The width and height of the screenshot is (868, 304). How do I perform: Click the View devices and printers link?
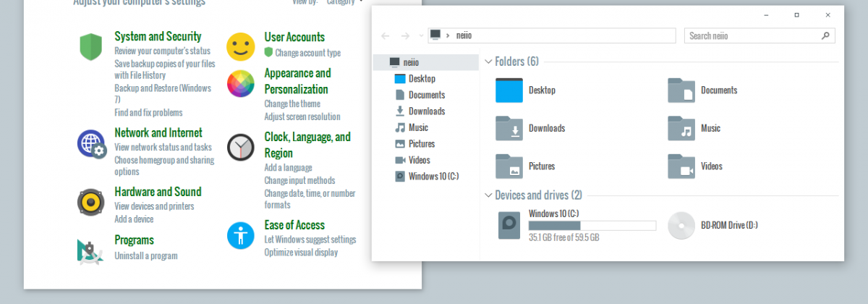(154, 206)
